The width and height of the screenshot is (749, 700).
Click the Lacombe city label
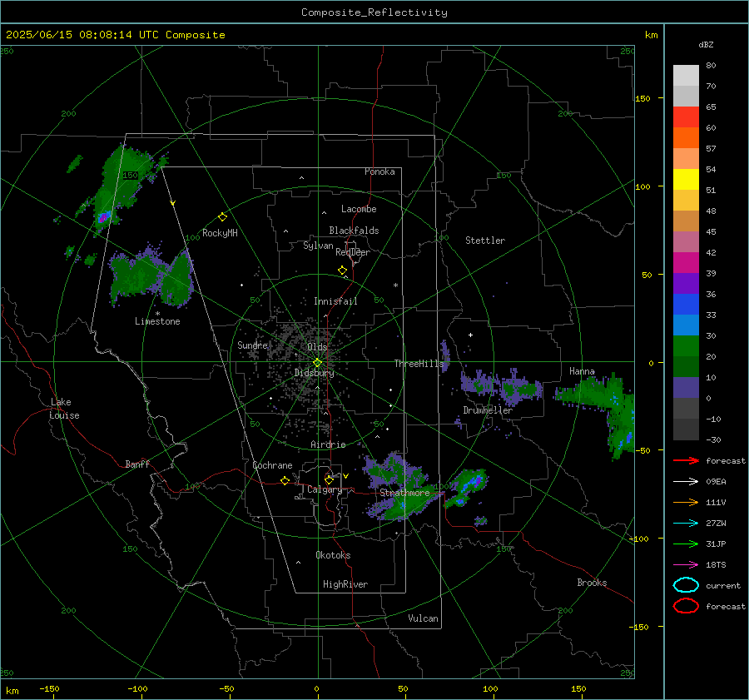click(359, 209)
